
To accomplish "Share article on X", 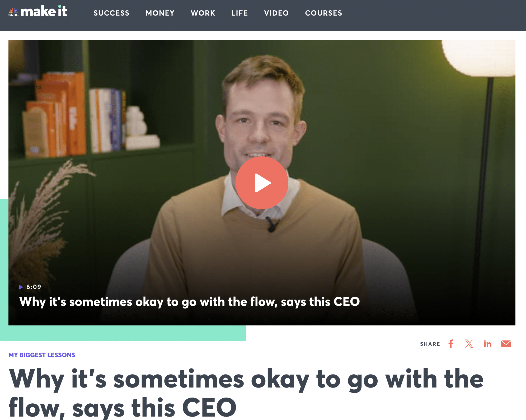I will [x=469, y=344].
